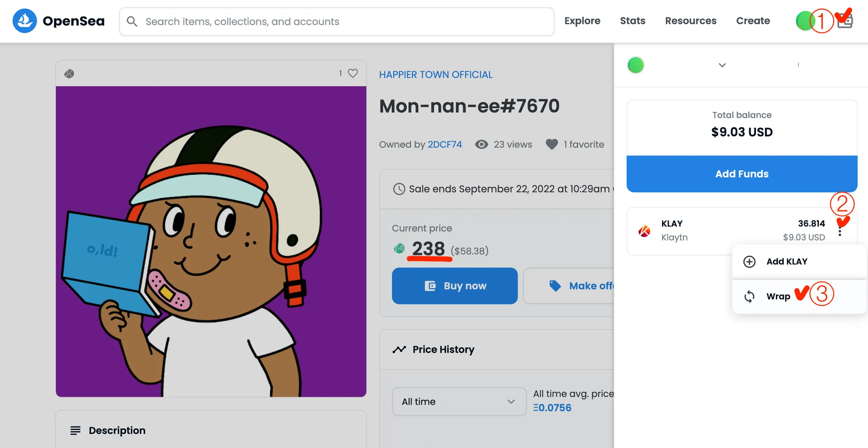Favorite the NFT with heart outline icon
This screenshot has width=868, height=448.
[353, 73]
